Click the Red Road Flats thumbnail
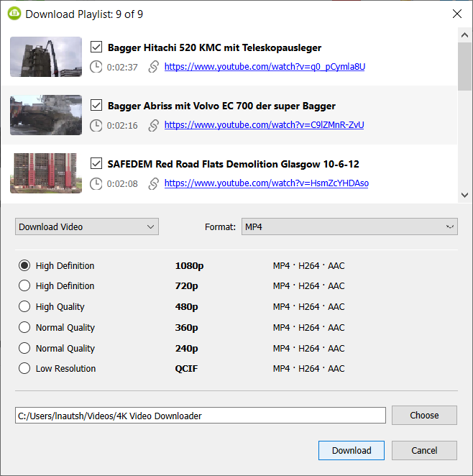The width and height of the screenshot is (473, 476). click(x=46, y=173)
